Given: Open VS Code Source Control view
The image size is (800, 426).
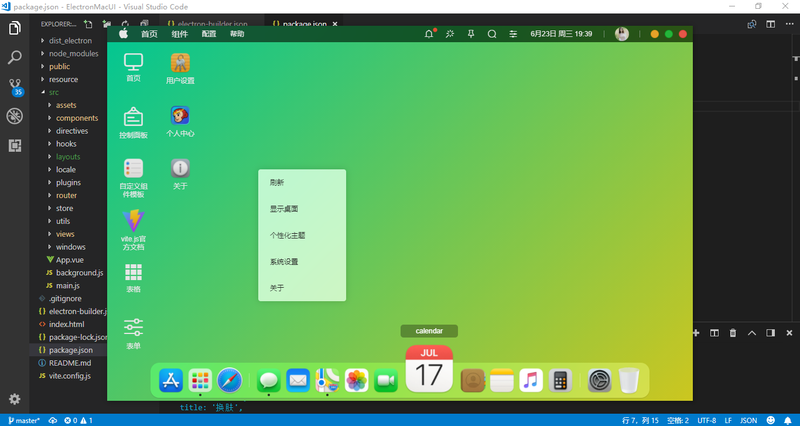Looking at the screenshot, I should 15,86.
